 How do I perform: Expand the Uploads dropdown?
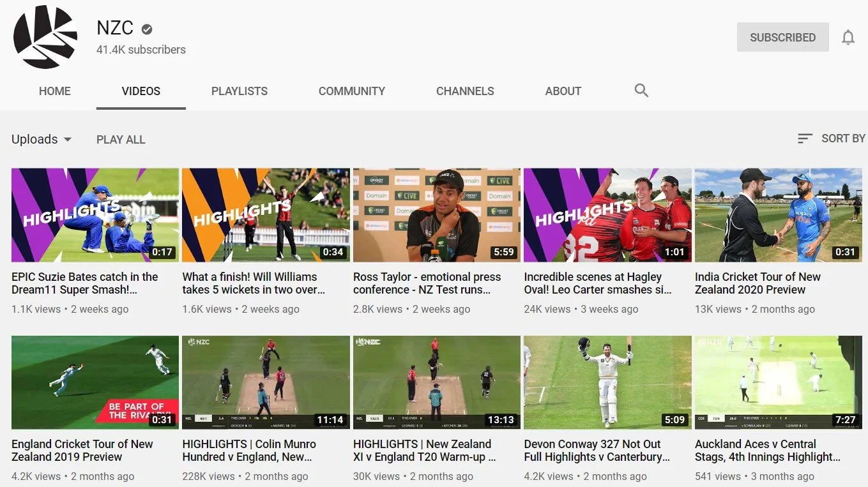point(42,139)
